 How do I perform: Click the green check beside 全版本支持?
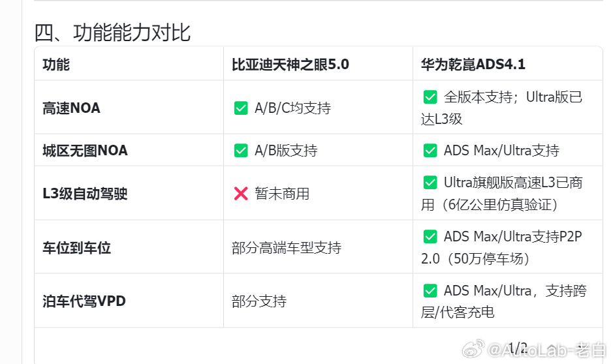coord(430,97)
